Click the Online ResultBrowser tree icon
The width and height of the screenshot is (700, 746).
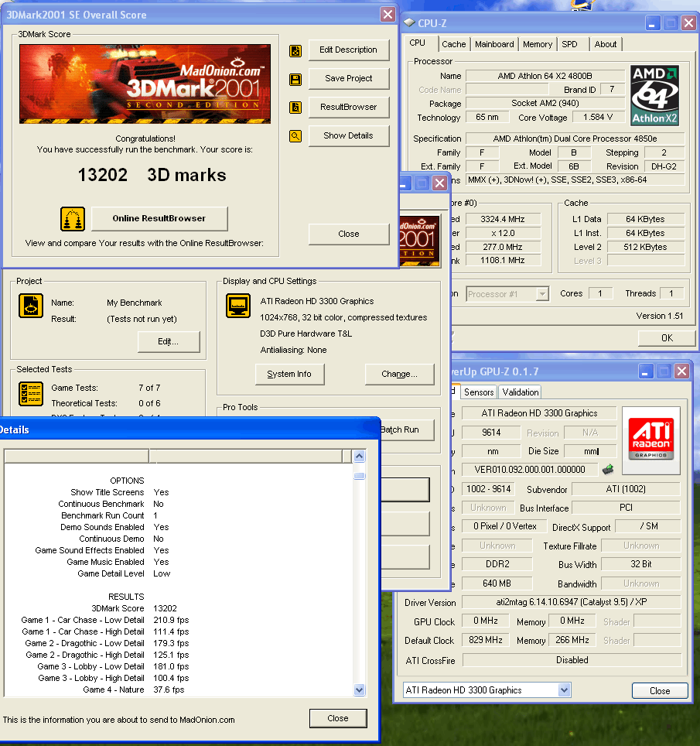pos(73,219)
